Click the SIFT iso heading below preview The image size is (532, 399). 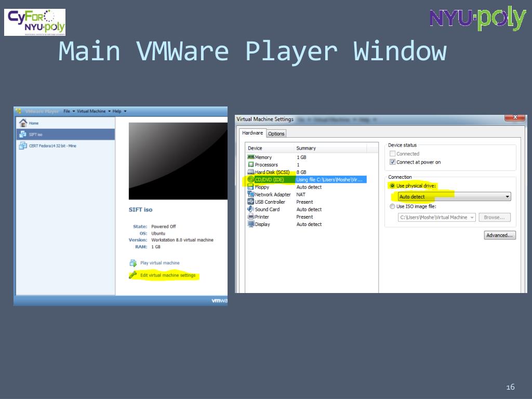[140, 210]
